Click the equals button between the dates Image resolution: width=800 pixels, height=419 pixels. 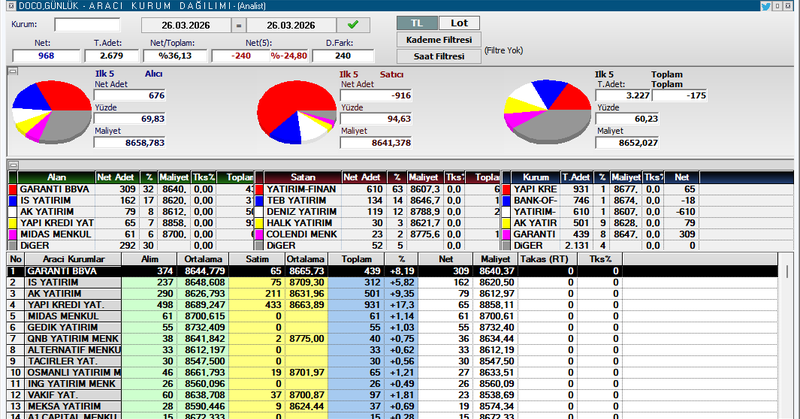pos(239,25)
